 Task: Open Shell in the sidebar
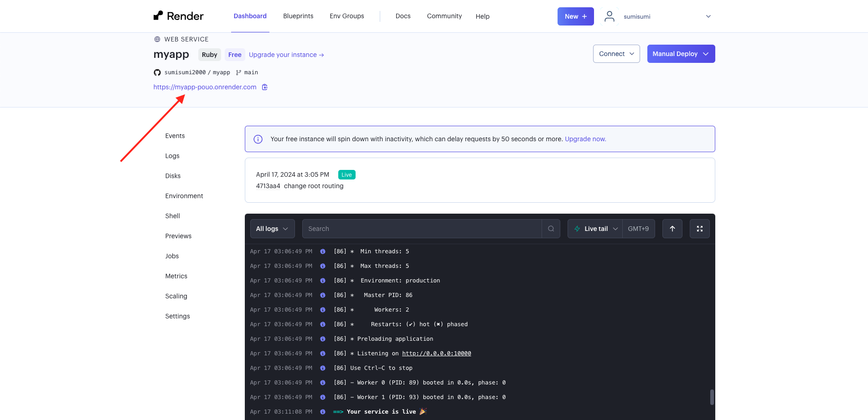point(172,216)
